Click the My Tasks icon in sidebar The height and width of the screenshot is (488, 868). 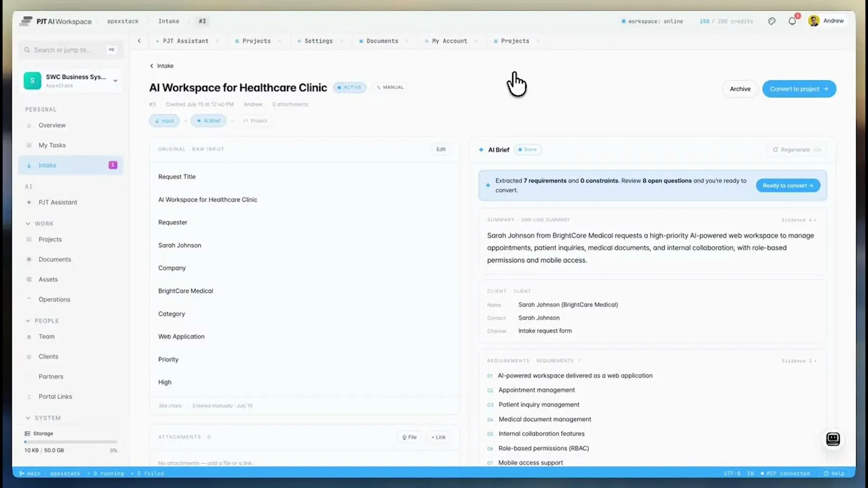[x=29, y=145]
